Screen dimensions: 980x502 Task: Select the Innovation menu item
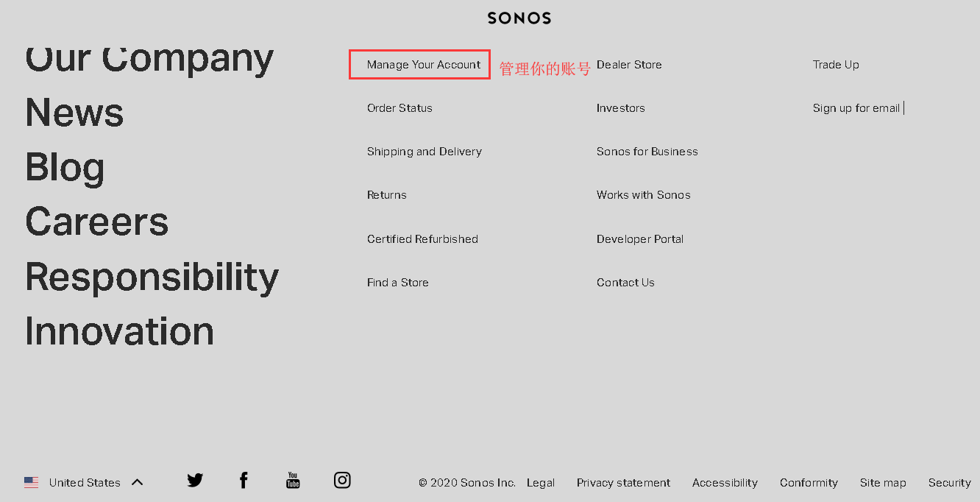(x=120, y=331)
